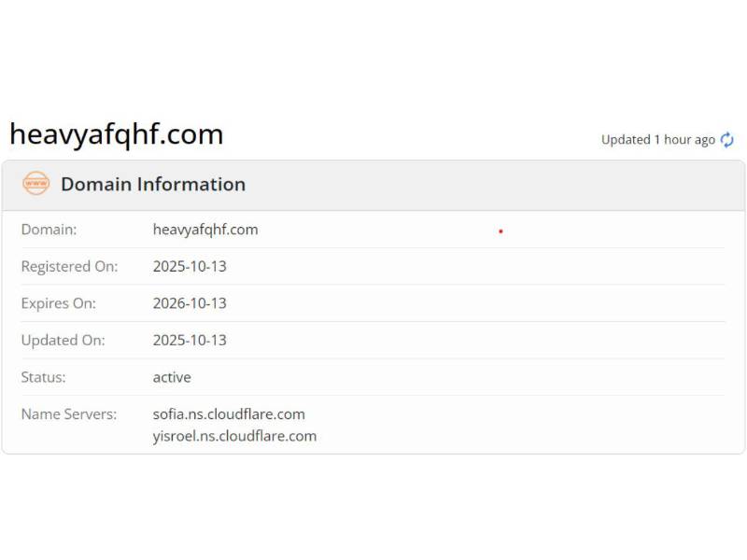The height and width of the screenshot is (560, 747).
Task: Click the Expires On label
Action: point(62,302)
